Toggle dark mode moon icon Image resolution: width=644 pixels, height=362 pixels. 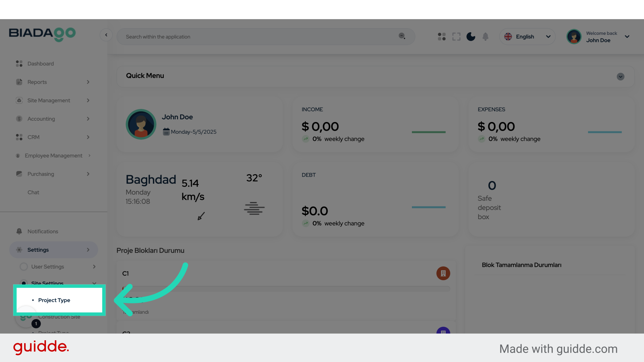point(471,37)
